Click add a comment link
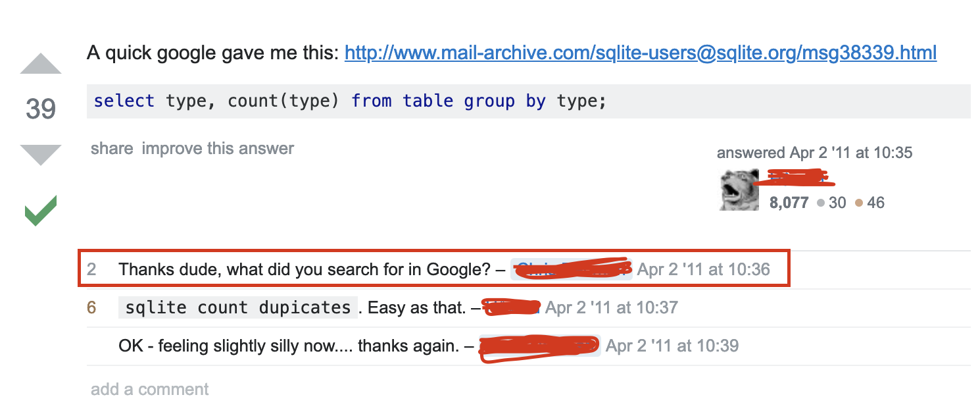Viewport: 980px width, 420px height. coord(149,389)
